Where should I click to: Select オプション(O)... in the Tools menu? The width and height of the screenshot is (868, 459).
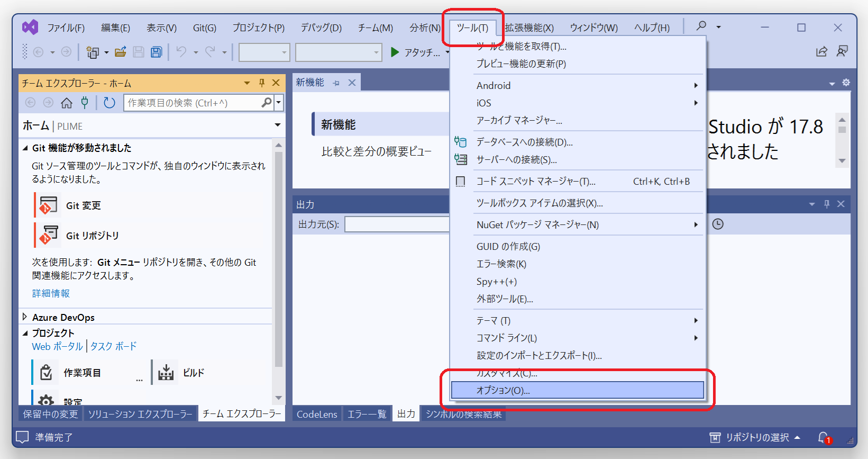578,390
